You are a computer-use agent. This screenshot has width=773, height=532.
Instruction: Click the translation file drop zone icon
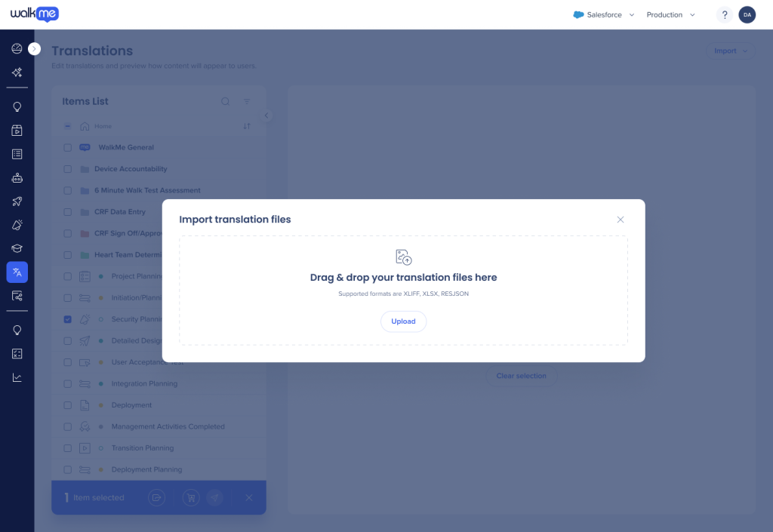click(x=403, y=257)
